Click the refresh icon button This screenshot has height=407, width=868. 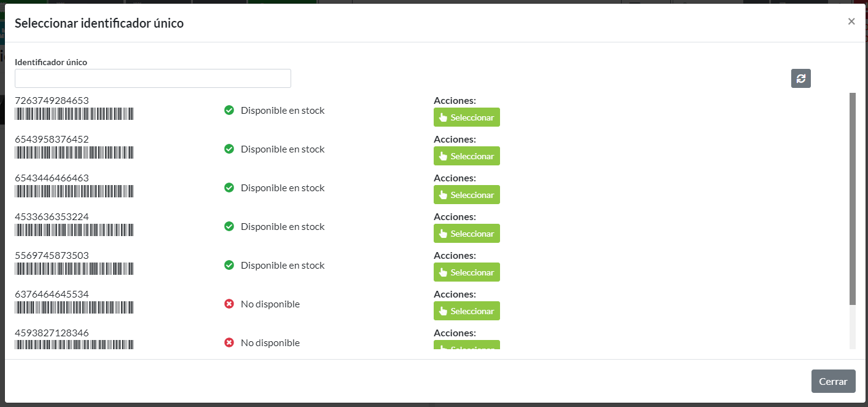click(x=800, y=78)
